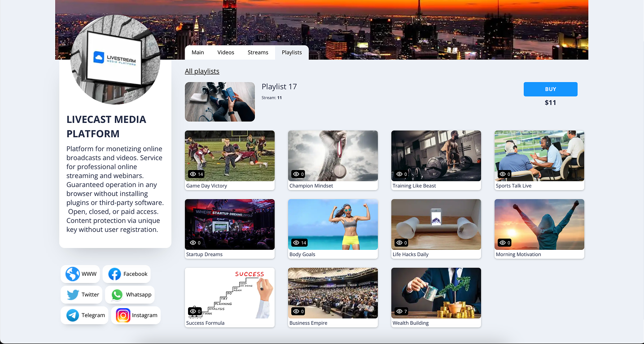Open the Whatsapp contact icon
Viewport: 644px width, 344px height.
tap(117, 294)
